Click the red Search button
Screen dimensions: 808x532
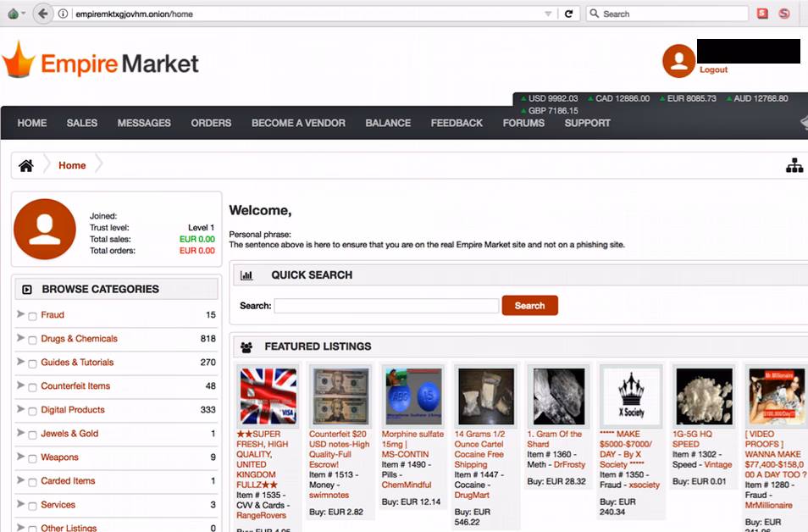[529, 305]
